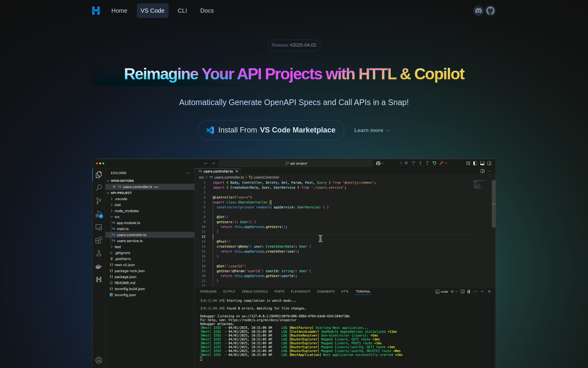Viewport: 588px width, 368px height.
Task: Open the GitHub repository icon
Action: click(x=490, y=11)
